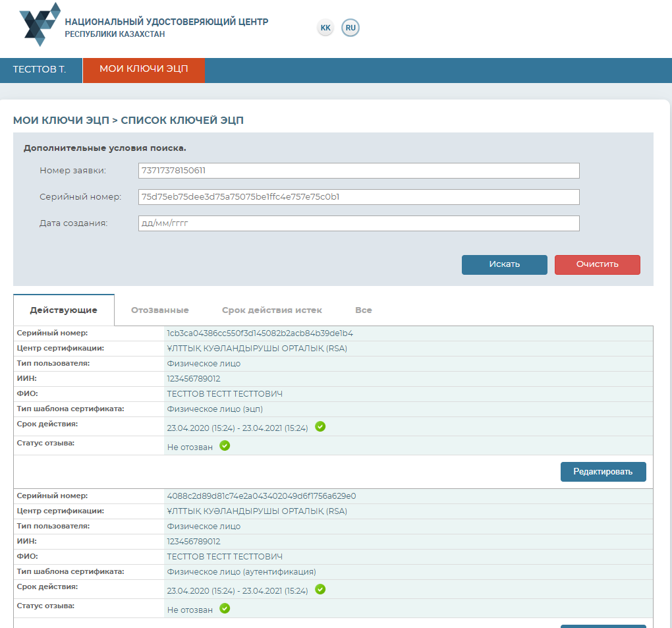Screen dimensions: 672x628
Task: Select the Действующие tab
Action: [x=64, y=310]
